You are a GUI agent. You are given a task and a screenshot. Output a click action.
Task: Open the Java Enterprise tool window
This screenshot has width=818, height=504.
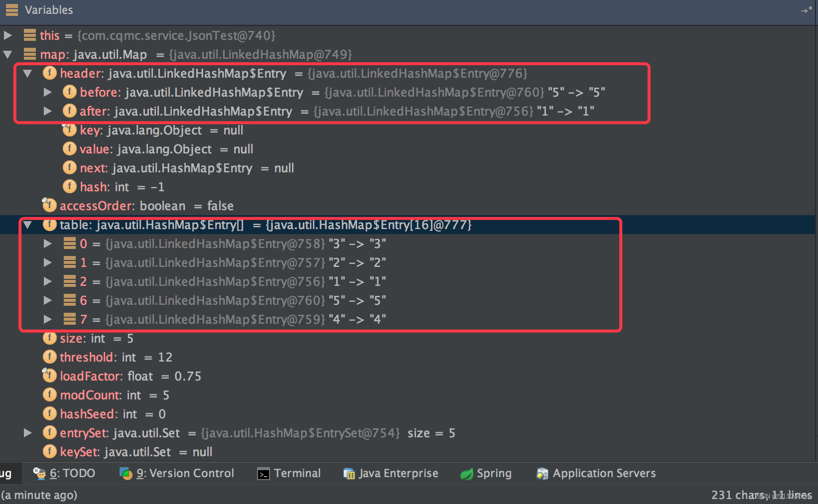(x=391, y=473)
